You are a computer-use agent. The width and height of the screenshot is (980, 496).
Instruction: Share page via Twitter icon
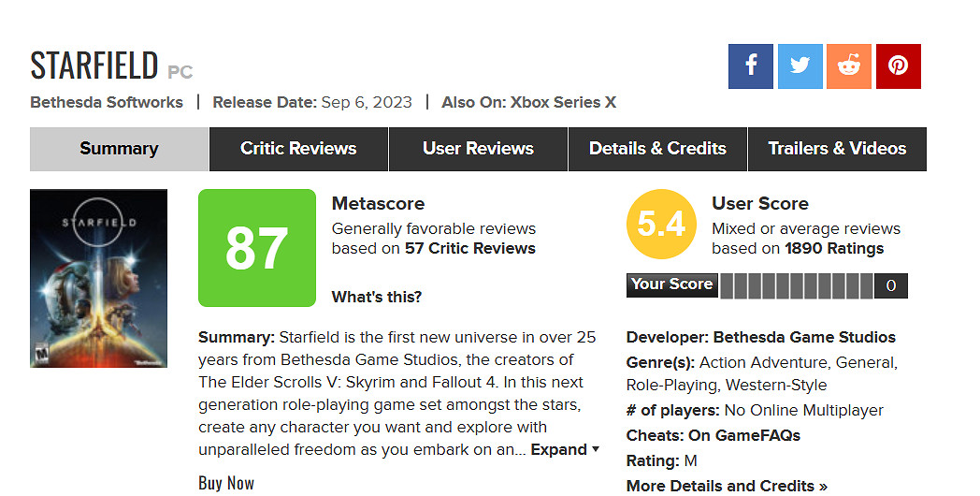pos(800,66)
